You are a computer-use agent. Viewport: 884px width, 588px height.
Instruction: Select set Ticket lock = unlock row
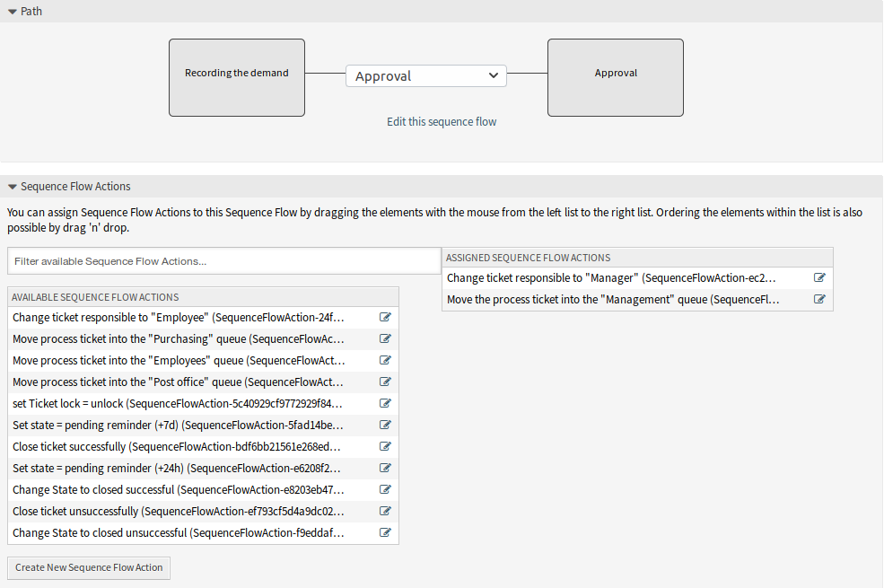tap(203, 403)
